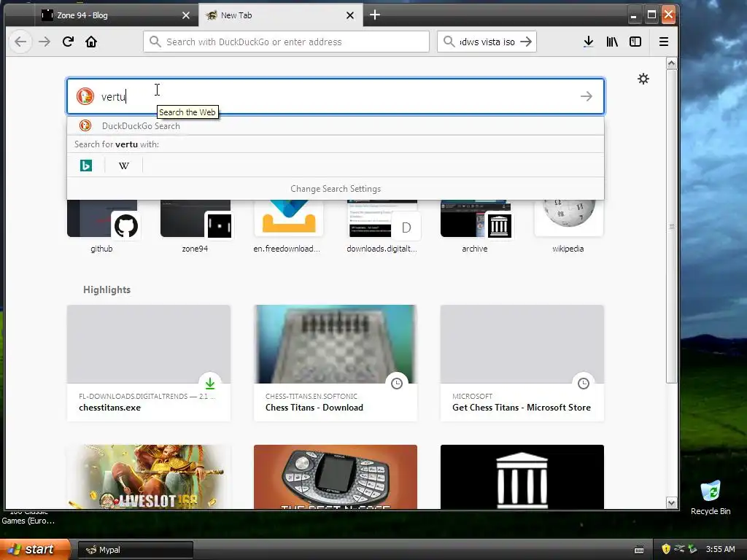Click the forward navigation arrow

(x=44, y=42)
